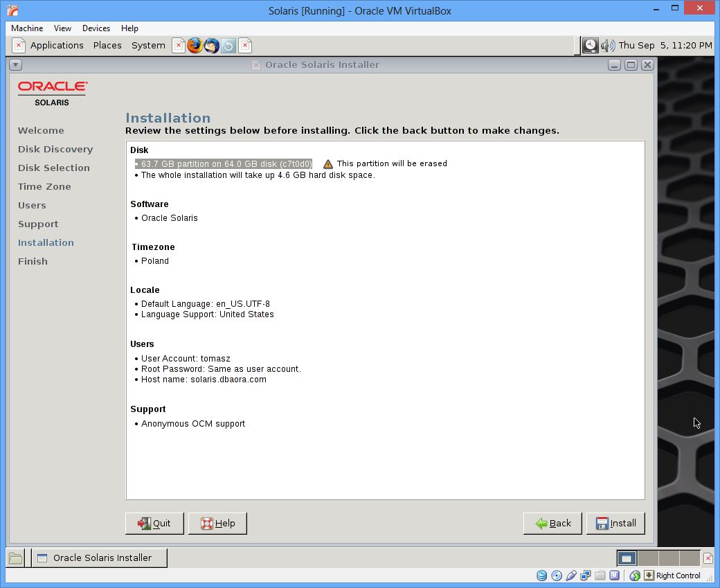Click the VirtualBox shared folders indicator
Viewport: 720px width, 588px height.
pyautogui.click(x=600, y=576)
